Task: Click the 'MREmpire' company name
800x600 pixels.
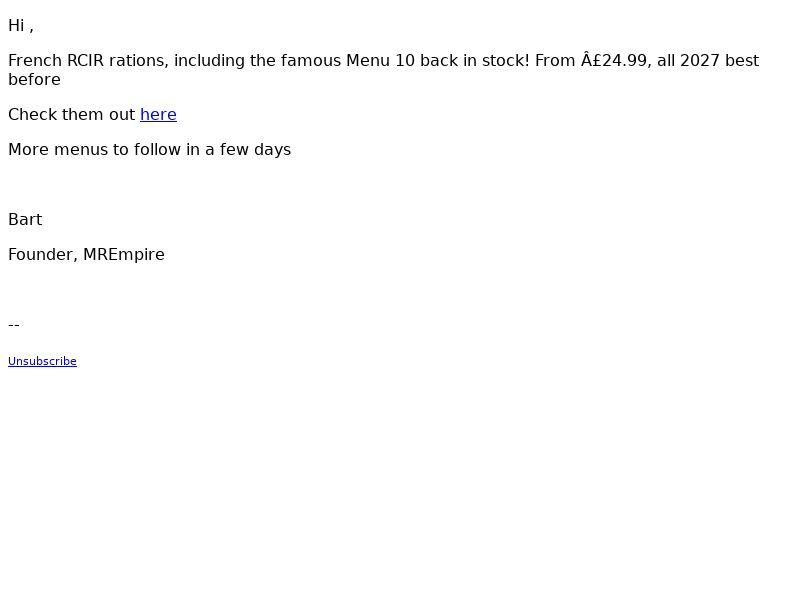Action: pos(124,255)
